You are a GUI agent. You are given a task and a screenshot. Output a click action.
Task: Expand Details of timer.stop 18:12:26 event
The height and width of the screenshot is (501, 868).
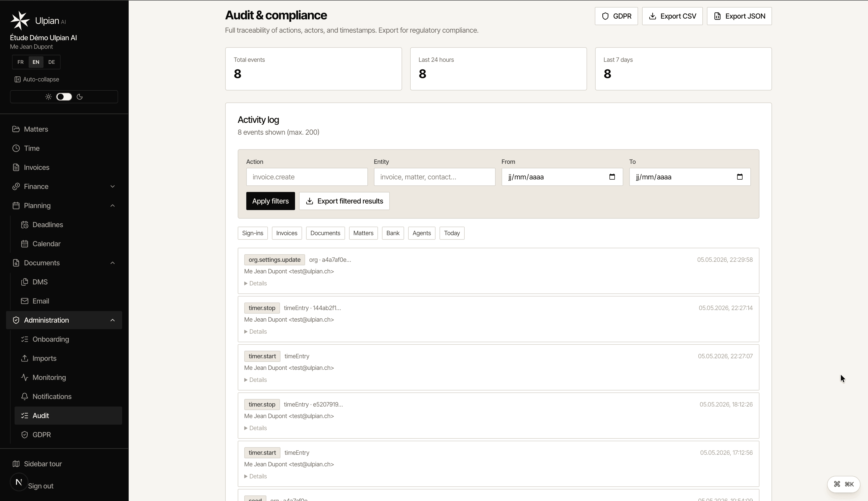255,428
